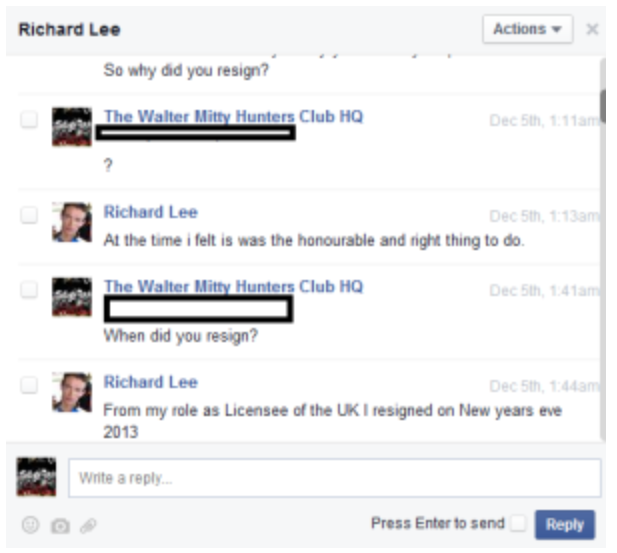This screenshot has height=553, width=617.
Task: Click Richard Lee avatar on 1:44am message
Action: [72, 392]
